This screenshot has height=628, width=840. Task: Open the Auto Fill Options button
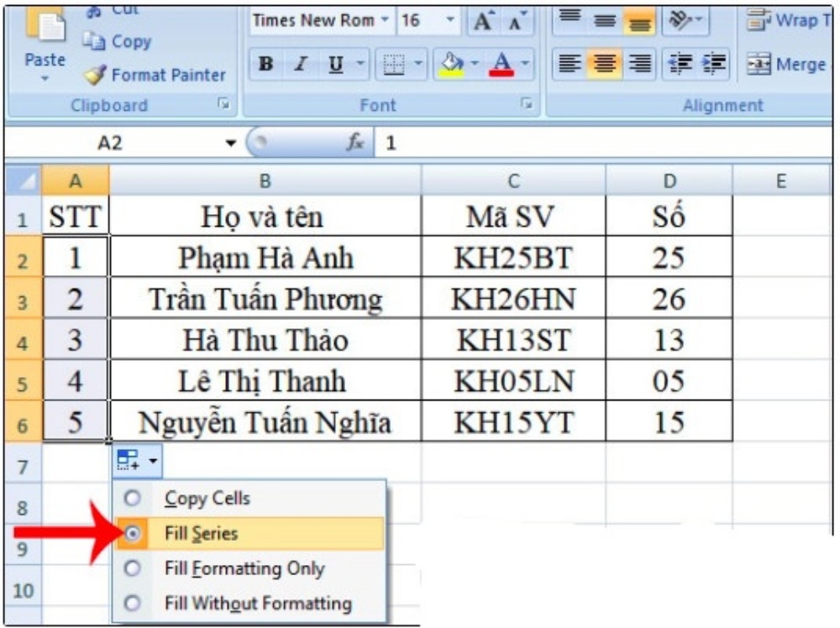point(134,460)
